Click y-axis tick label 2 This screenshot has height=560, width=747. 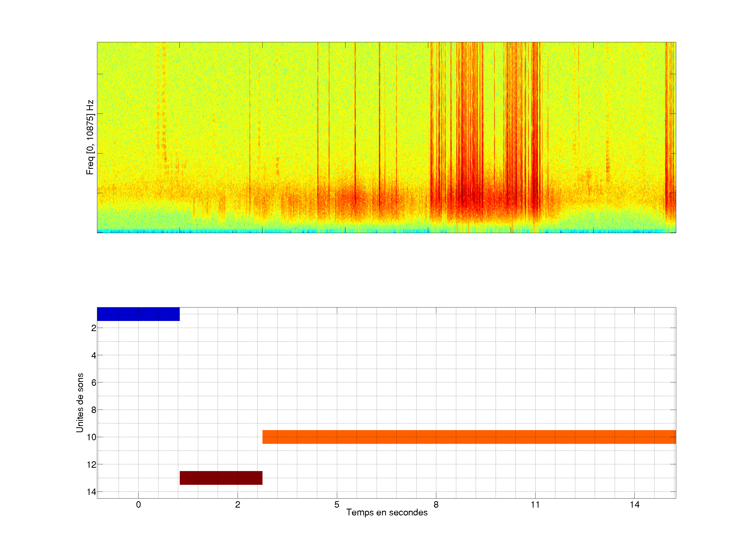(x=94, y=328)
